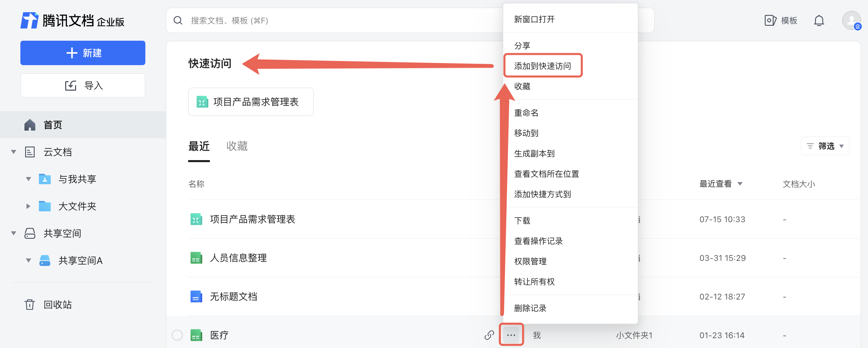Image resolution: width=868 pixels, height=348 pixels.
Task: Select 重命名 in the context menu
Action: [526, 113]
